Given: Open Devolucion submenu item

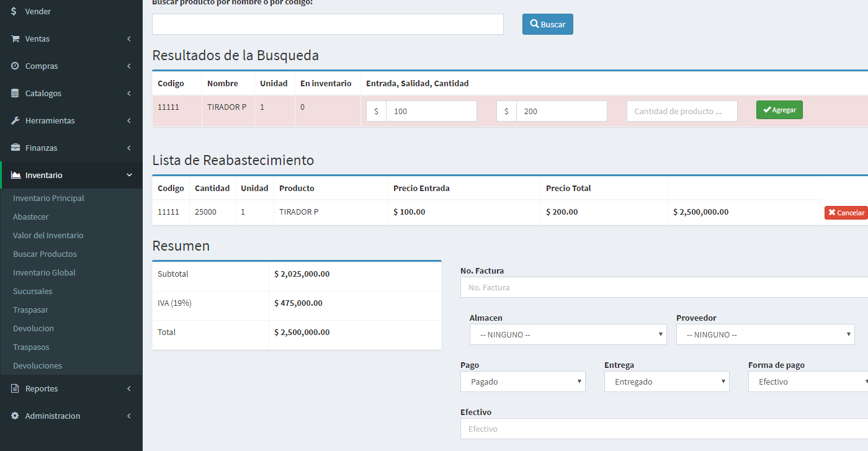Looking at the screenshot, I should (34, 328).
